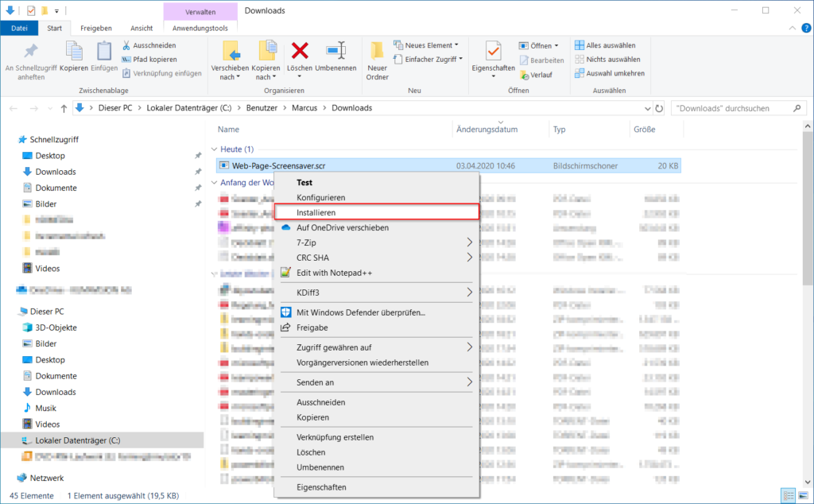
Task: Switch to the Ansicht ribbon tab
Action: [x=141, y=28]
